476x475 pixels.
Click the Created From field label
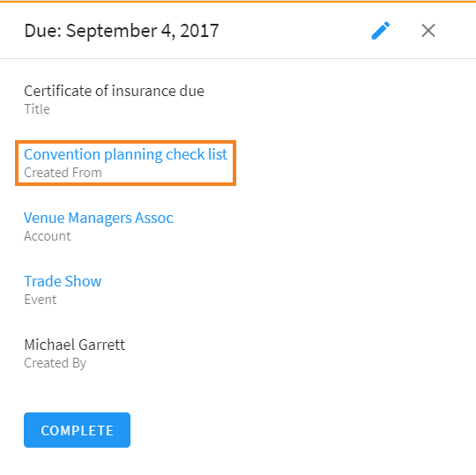pos(63,173)
